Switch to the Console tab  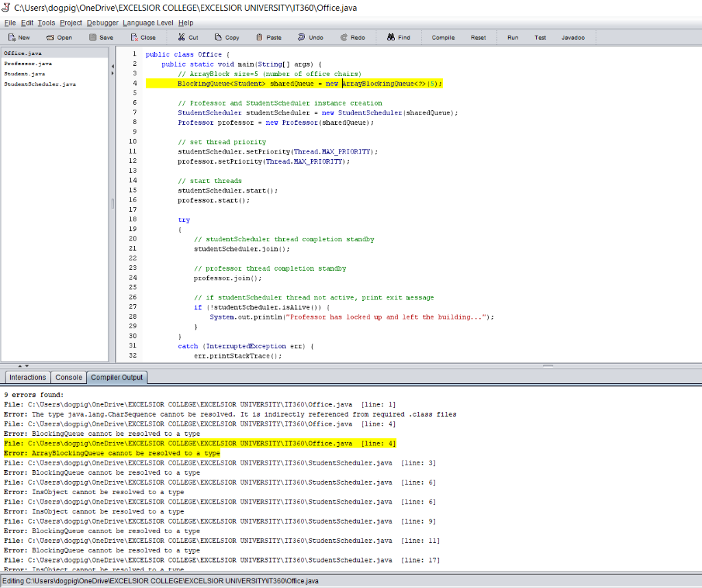pos(68,377)
